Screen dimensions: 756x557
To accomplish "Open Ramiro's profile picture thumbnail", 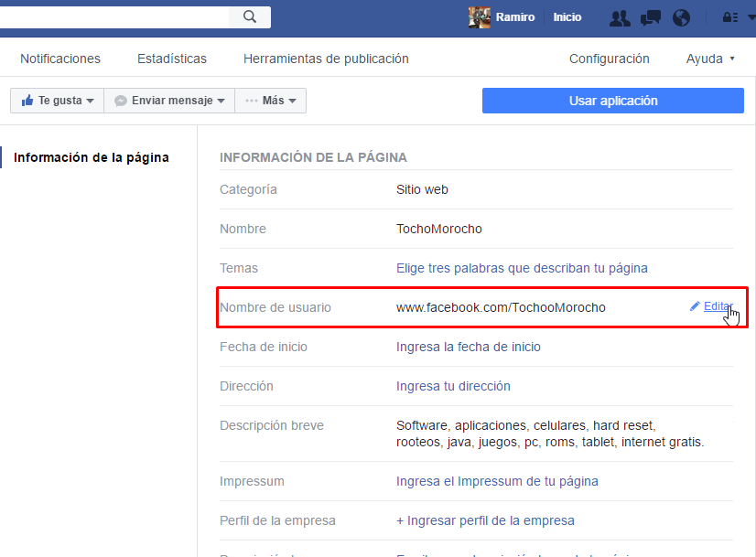I will coord(480,17).
